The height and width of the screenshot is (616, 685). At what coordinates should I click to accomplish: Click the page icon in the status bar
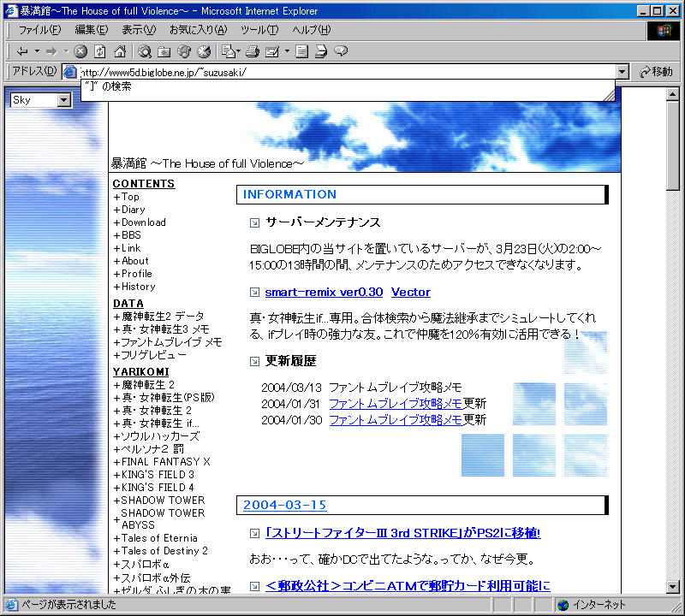tap(11, 605)
